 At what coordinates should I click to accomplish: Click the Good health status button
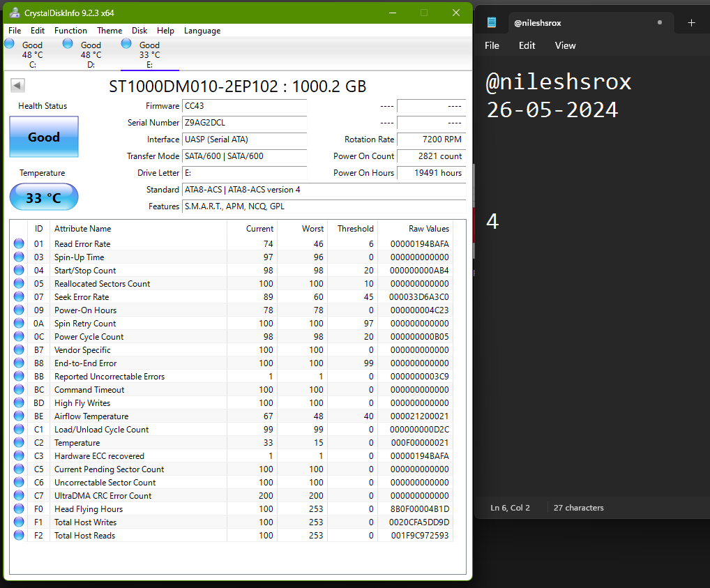click(44, 137)
